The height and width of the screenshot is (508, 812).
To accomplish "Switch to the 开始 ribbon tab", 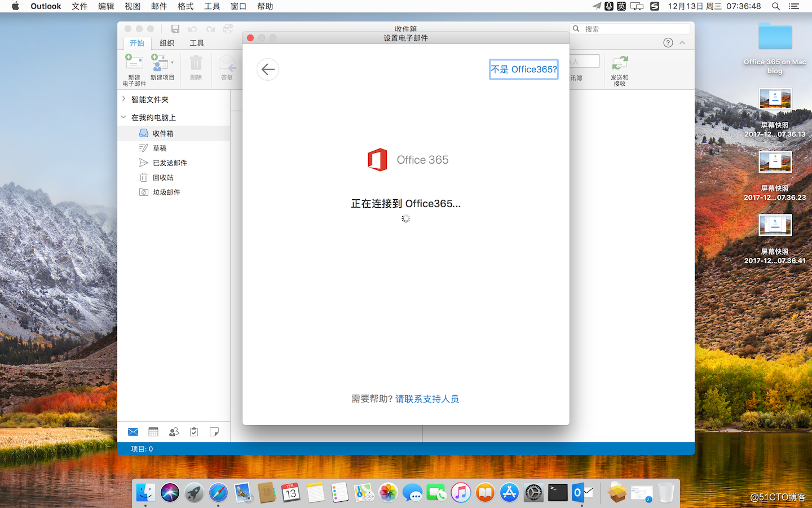I will coord(137,43).
